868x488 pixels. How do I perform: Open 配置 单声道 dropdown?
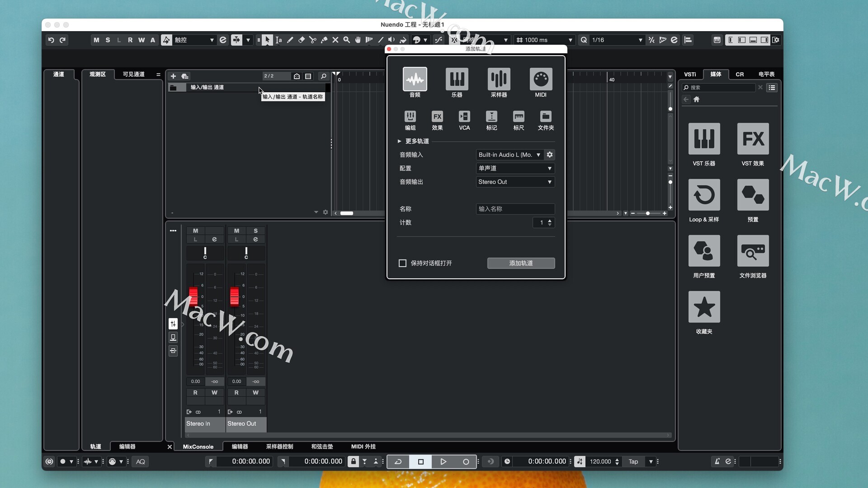click(x=515, y=168)
